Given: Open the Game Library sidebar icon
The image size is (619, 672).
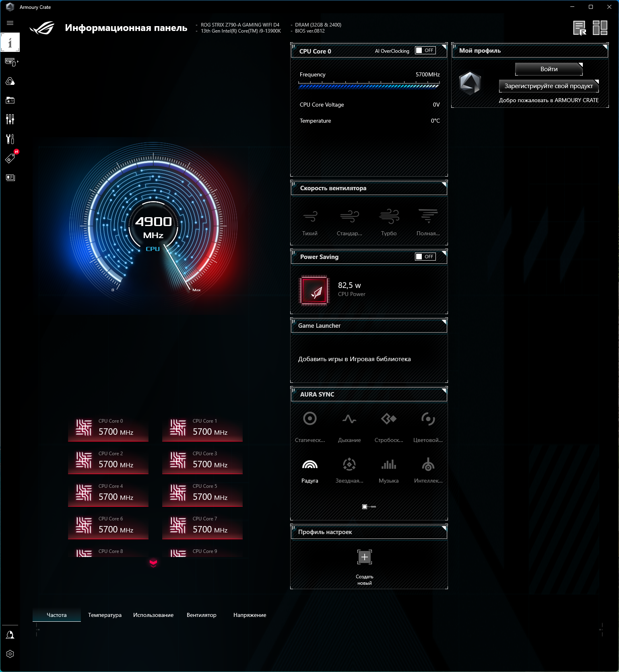Looking at the screenshot, I should 10,100.
